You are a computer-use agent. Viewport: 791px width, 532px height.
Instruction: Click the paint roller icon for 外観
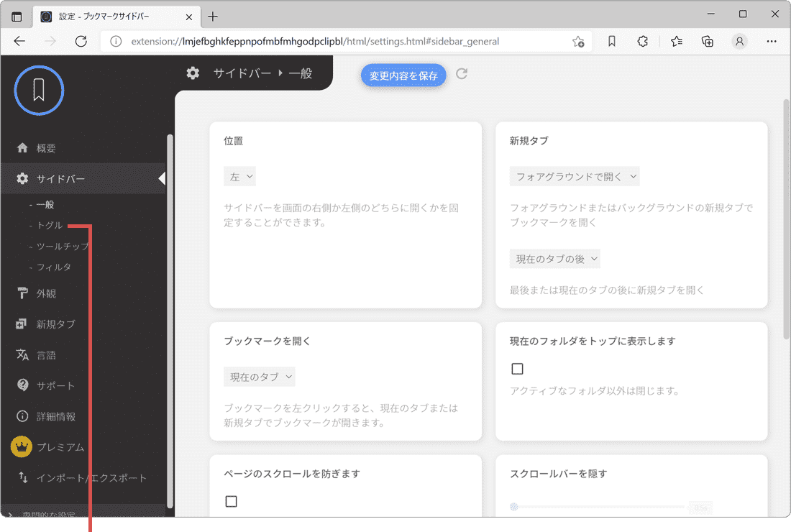[x=22, y=293]
